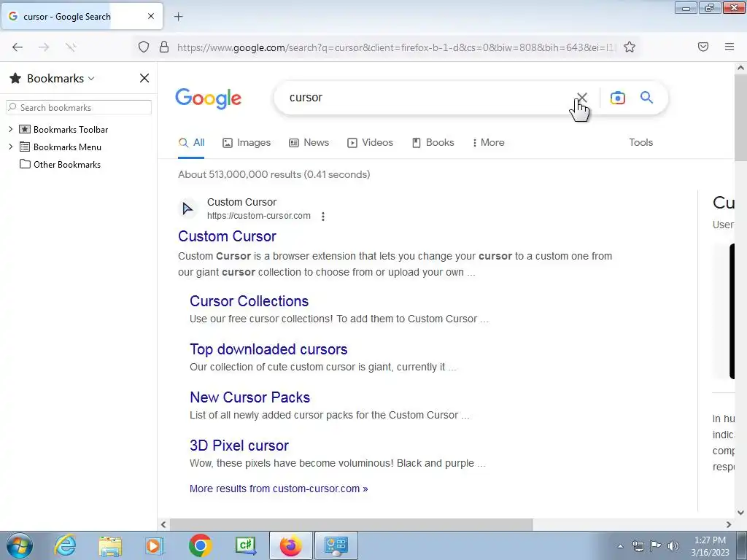Click the https://custom-cursor.com URL text

(x=259, y=216)
